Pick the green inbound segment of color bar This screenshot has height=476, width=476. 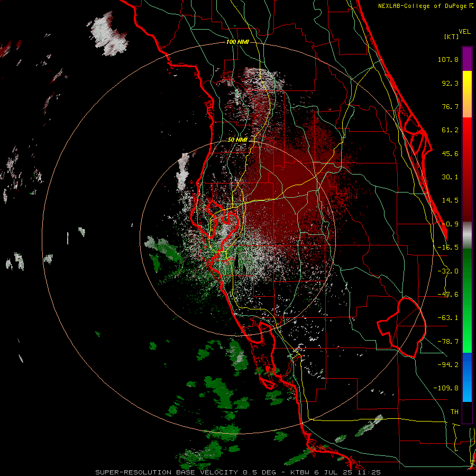tap(467, 300)
